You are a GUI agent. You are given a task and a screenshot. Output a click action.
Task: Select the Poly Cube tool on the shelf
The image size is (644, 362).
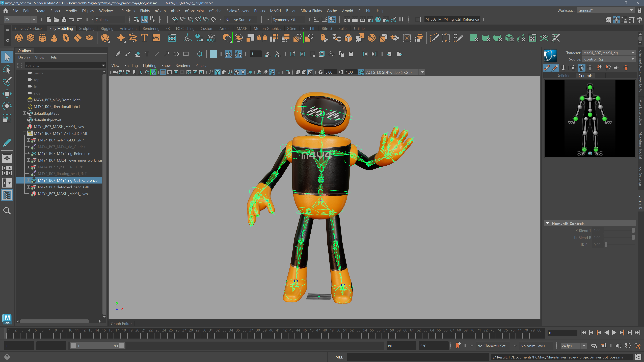pyautogui.click(x=31, y=38)
